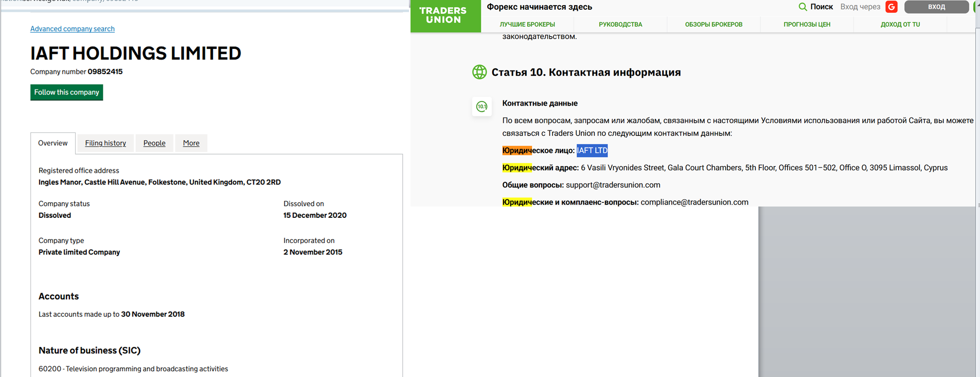
Task: Click the 10.1 section badge icon
Action: [x=482, y=107]
